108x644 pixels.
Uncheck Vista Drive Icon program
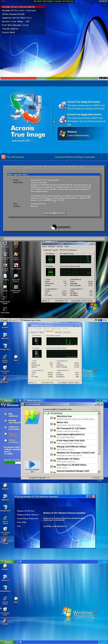coord(51,418)
